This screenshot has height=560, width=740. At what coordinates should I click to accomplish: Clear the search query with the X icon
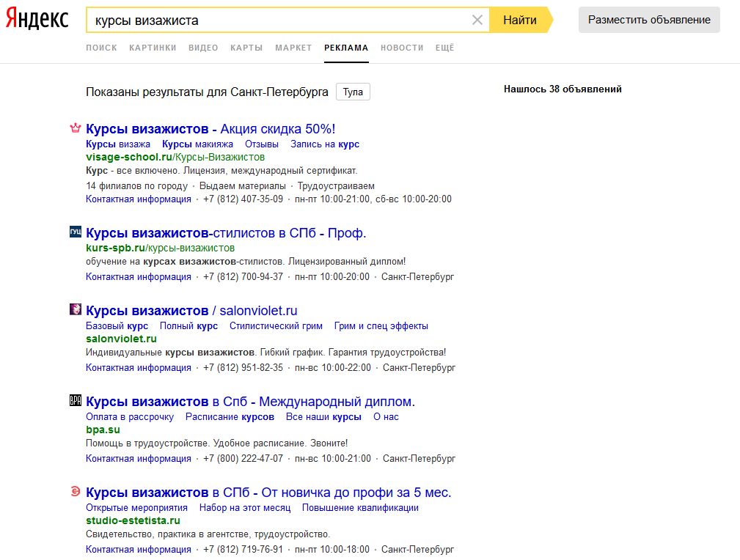[x=477, y=20]
